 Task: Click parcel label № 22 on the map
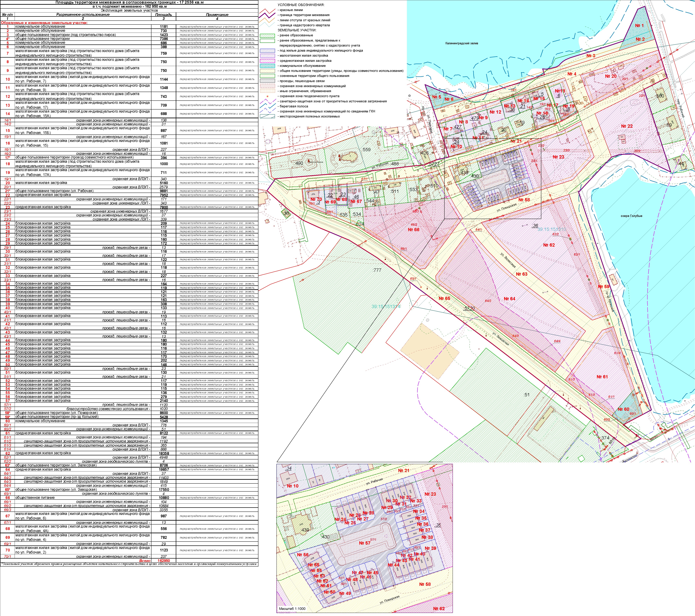pos(627,126)
